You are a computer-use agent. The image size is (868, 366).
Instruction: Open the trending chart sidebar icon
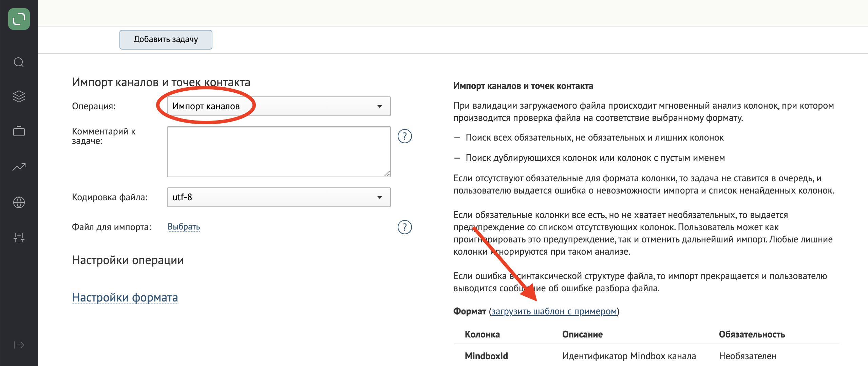[19, 167]
